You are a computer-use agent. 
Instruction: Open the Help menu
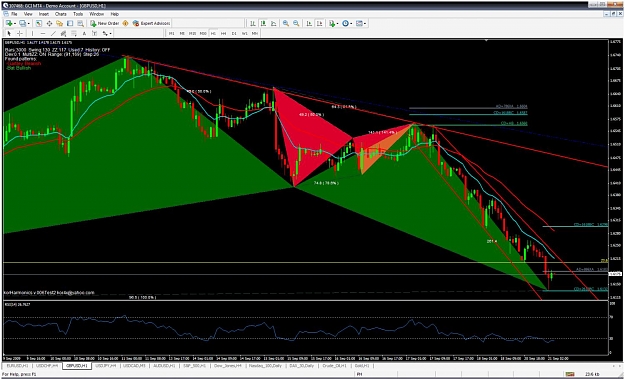(x=115, y=14)
